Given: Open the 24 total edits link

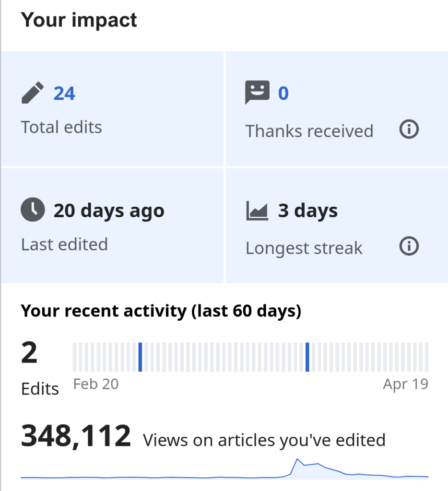Looking at the screenshot, I should click(x=64, y=93).
